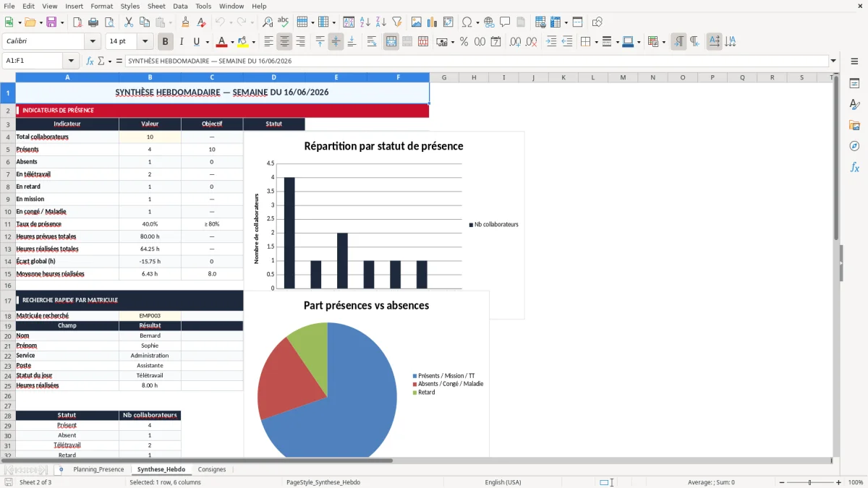Open the Function Wizard fx button
The height and width of the screenshot is (488, 868).
tap(90, 61)
